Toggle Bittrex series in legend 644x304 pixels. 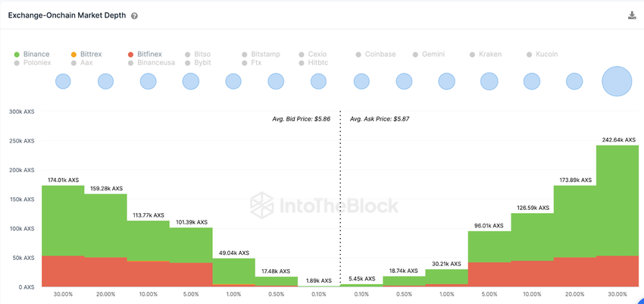click(x=90, y=55)
